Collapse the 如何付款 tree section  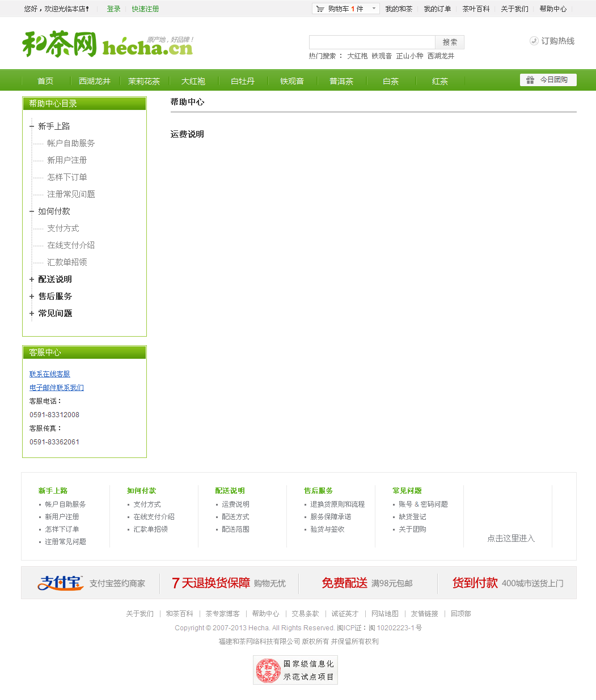coord(32,211)
